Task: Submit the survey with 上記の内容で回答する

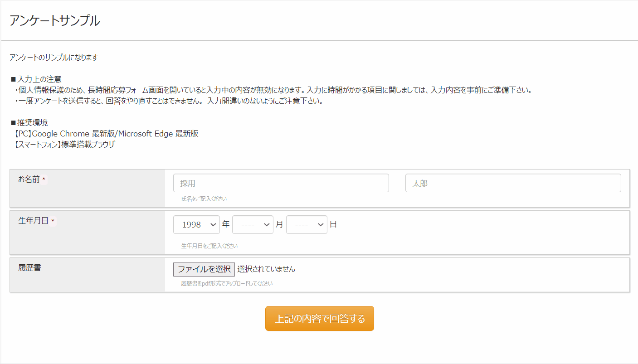Action: 319,319
